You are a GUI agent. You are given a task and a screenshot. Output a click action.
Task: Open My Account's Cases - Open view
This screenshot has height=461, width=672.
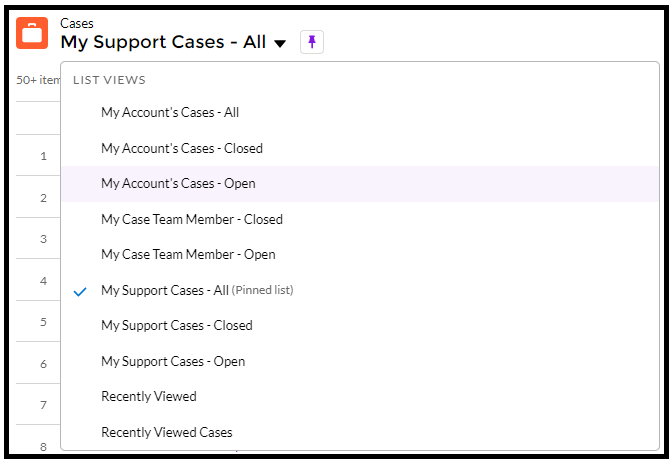(x=178, y=184)
